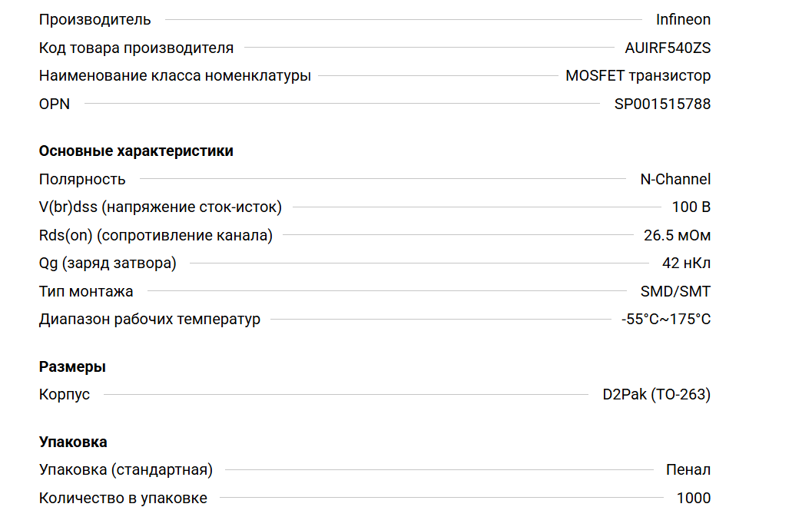Screen dimensions: 812x517
Task: Click the N-Channel polarity value
Action: tap(675, 179)
